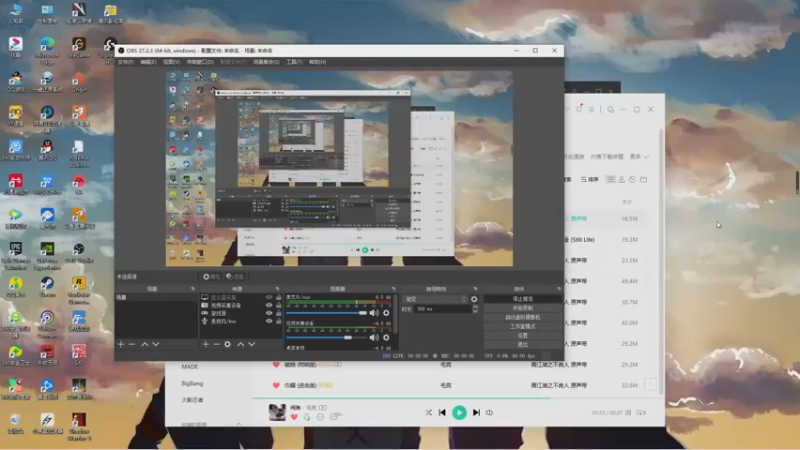
Task: Open settings gear for the 麦克风/Aux mixer channel
Action: pyautogui.click(x=386, y=313)
